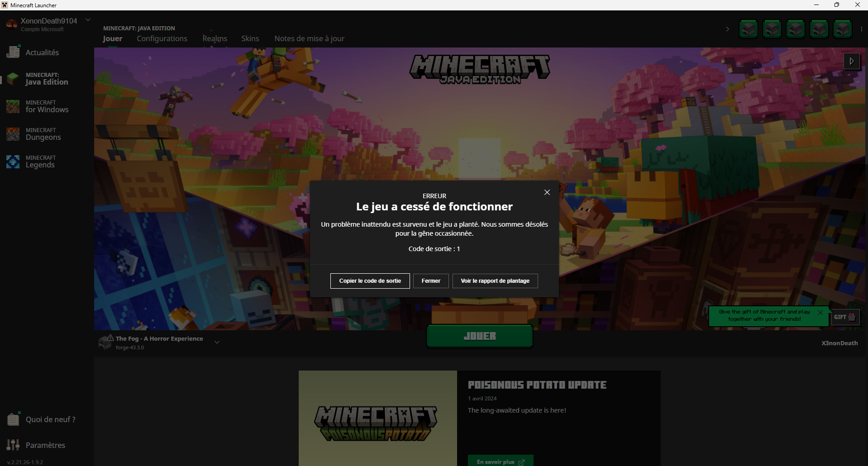Screen dimensions: 868x466
Task: Click the green JOUER play button
Action: pos(480,336)
